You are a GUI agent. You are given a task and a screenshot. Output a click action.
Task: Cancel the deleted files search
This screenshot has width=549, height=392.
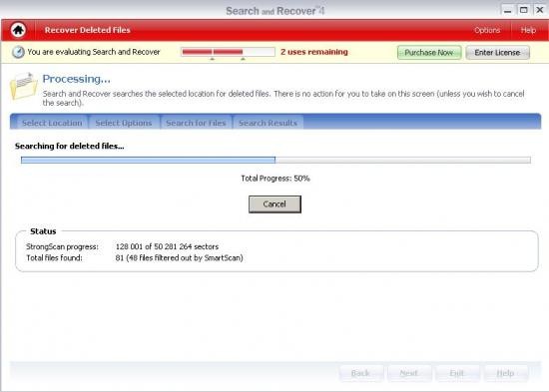(274, 204)
